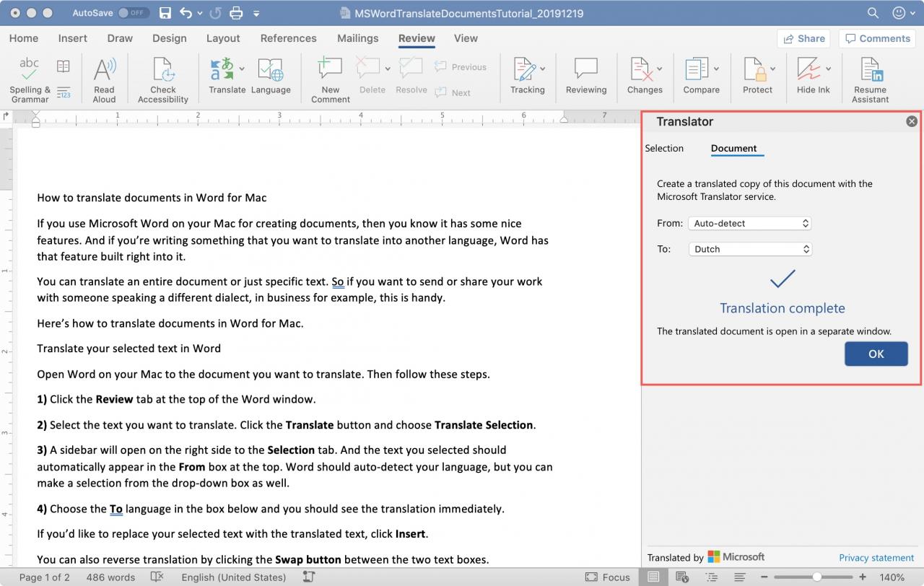
Task: Open Spelling & Grammar checker
Action: click(30, 80)
